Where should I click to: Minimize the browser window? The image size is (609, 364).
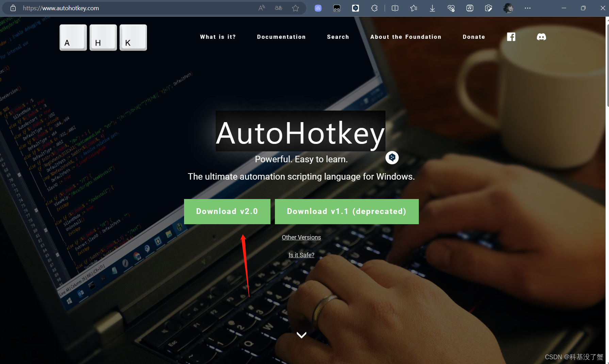564,8
